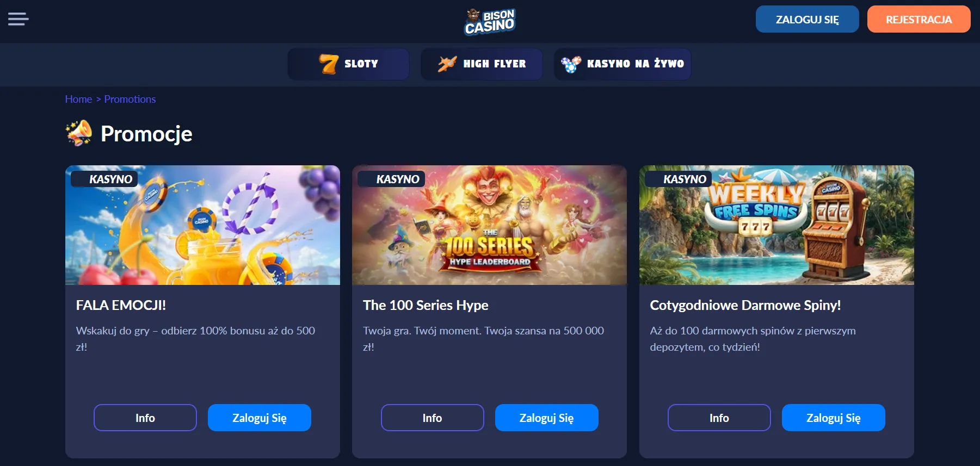Viewport: 980px width, 466px height.
Task: Click Info on Cotygodniowe Darmowe Spiny card
Action: click(719, 418)
